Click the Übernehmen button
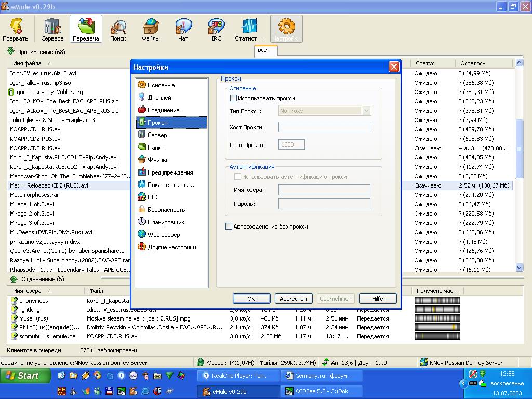 [x=336, y=299]
